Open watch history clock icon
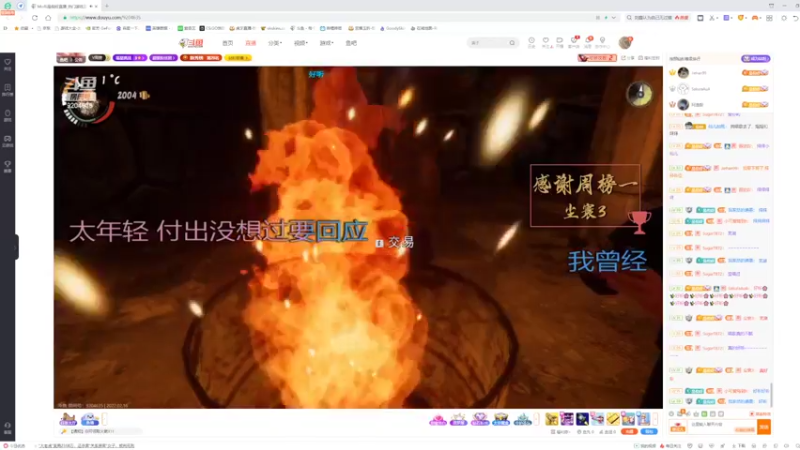This screenshot has height=450, width=800. click(x=532, y=42)
